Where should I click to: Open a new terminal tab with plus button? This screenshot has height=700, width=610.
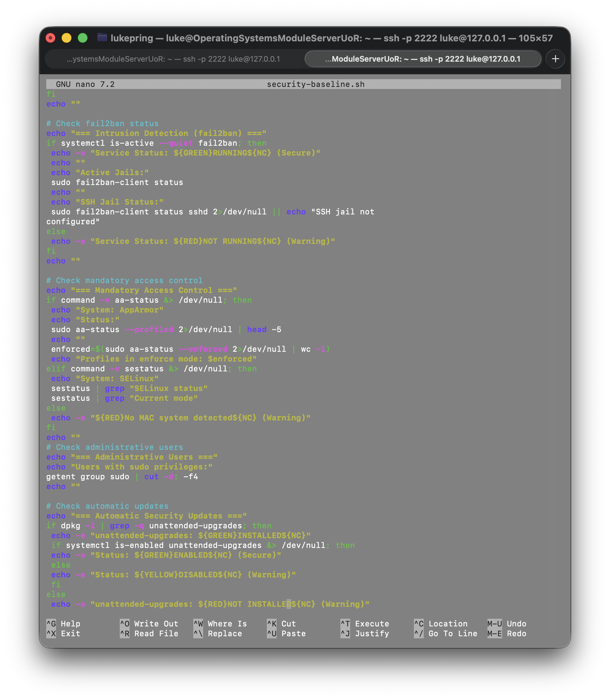(x=555, y=59)
